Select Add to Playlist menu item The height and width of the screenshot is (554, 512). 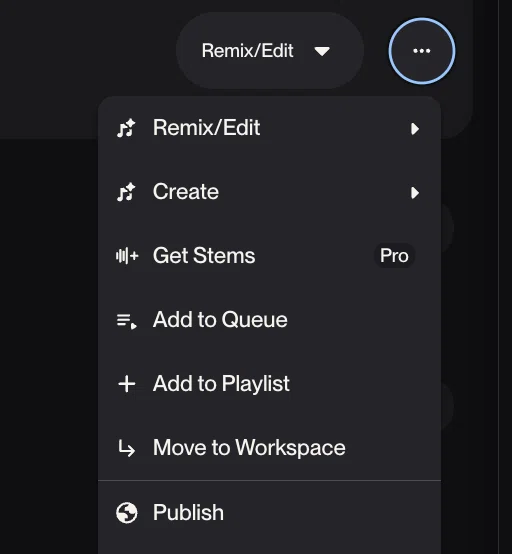269,384
